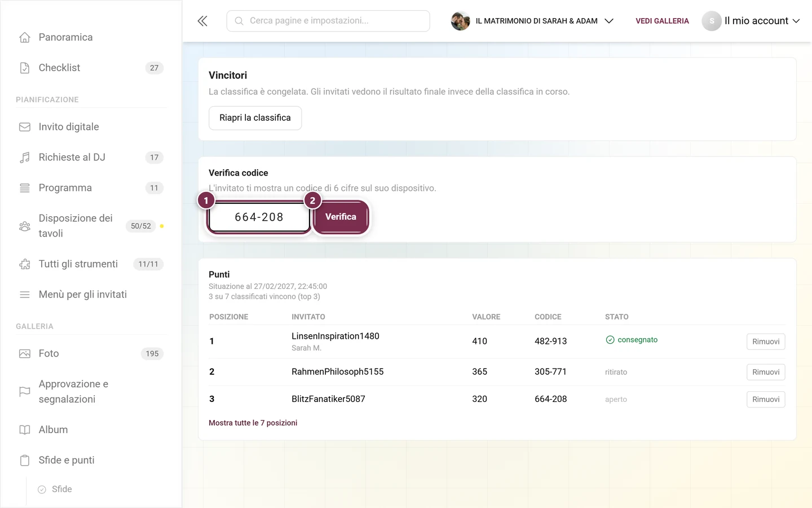Click the Approvazione e segnalazioni flag icon

25,392
